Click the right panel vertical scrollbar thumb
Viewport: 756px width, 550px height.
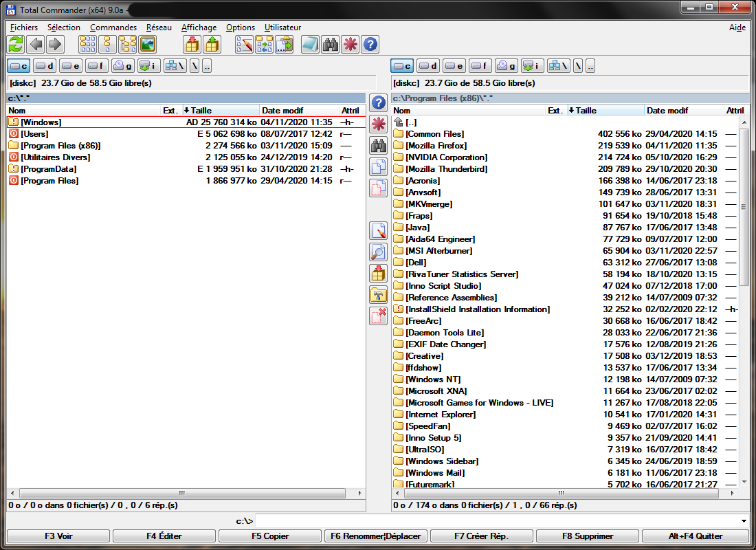pos(744,207)
